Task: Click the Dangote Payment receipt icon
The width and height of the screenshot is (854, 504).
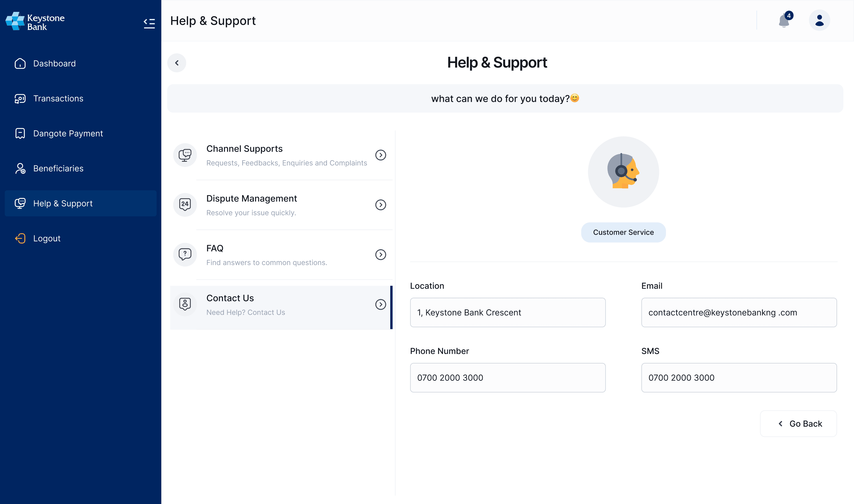Action: [20, 133]
